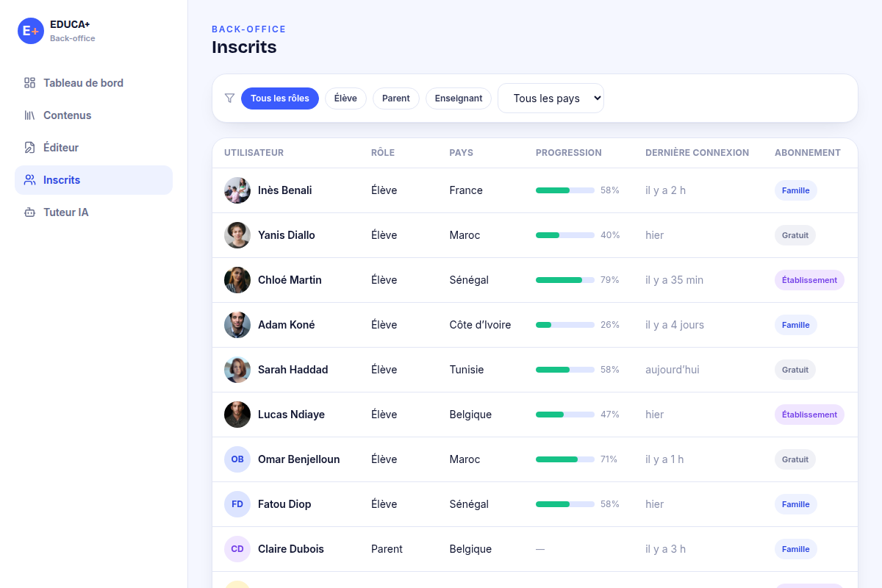Click the Tableau de bord grid icon
This screenshot has width=882, height=588.
pyautogui.click(x=29, y=83)
